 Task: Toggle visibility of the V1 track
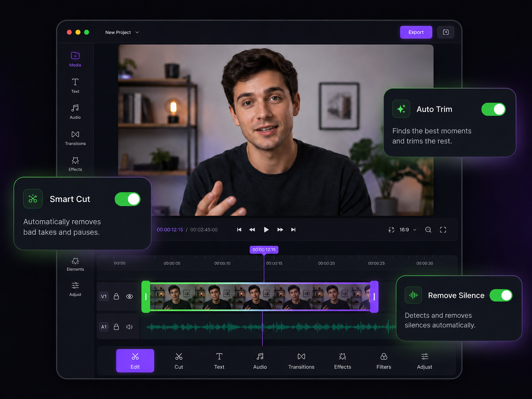pyautogui.click(x=129, y=296)
